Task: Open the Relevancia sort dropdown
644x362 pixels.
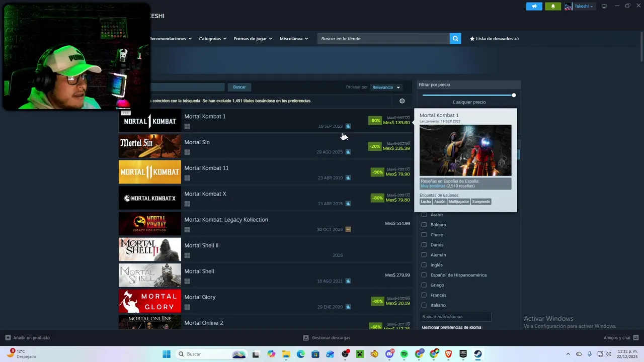Action: pyautogui.click(x=386, y=87)
